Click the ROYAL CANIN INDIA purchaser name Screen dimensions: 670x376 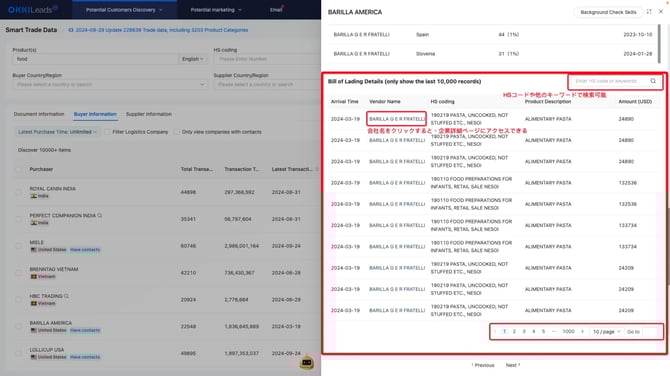pos(53,188)
